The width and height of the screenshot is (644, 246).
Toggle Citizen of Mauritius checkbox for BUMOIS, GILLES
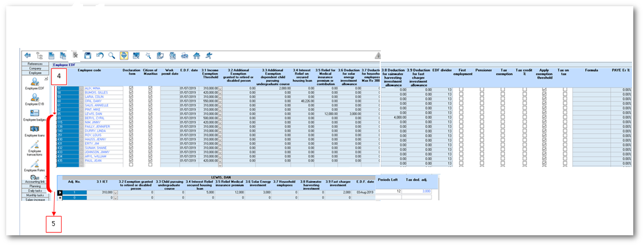(150, 93)
